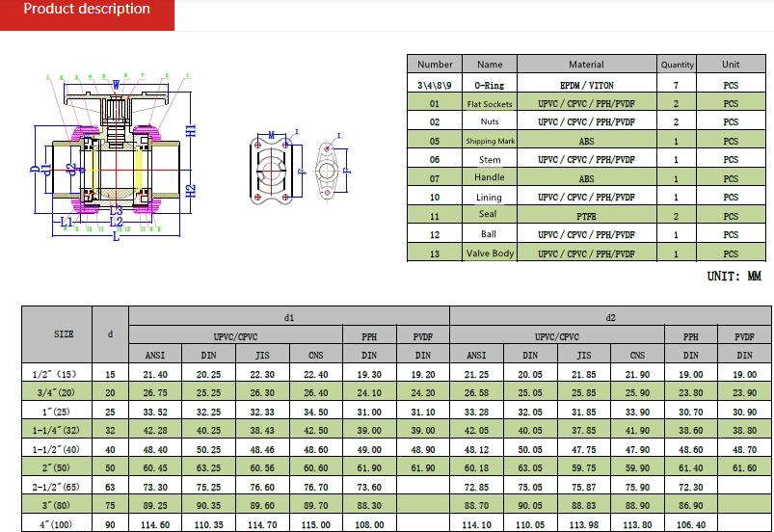Image resolution: width=774 pixels, height=532 pixels.
Task: Click the 'EPDM / VITON' material cell
Action: click(x=586, y=85)
